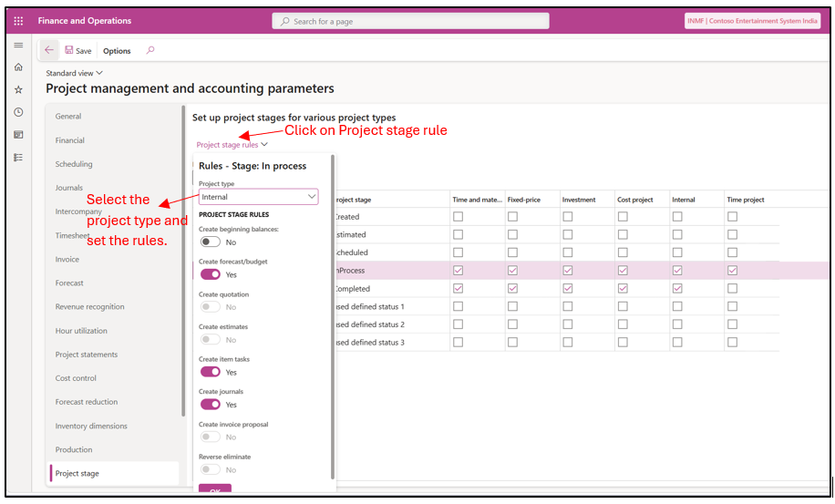
Task: Click the left tab list scrollbar
Action: point(183,261)
